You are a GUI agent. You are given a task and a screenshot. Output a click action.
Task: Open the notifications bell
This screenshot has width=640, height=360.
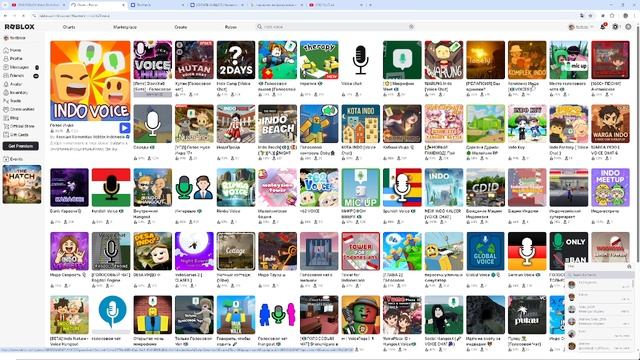click(603, 27)
